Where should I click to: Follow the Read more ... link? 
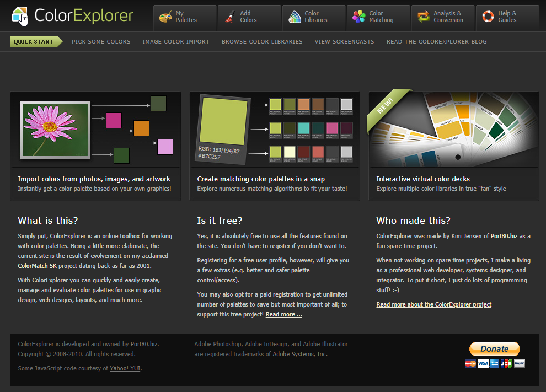tap(284, 314)
